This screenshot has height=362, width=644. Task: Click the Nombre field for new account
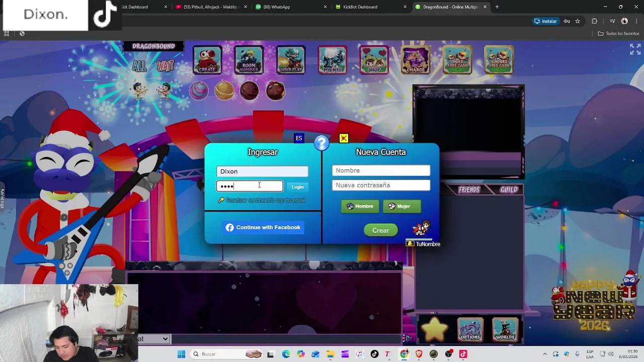[381, 170]
